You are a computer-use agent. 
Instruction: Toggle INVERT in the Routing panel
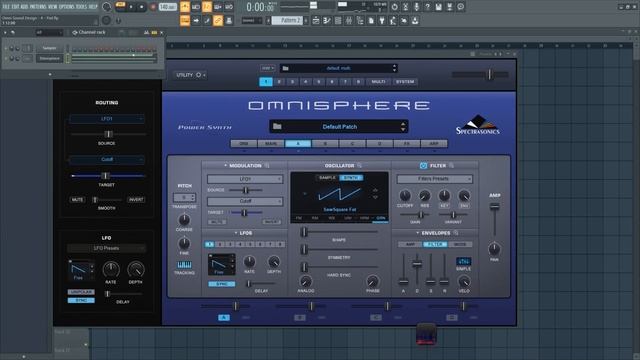tap(136, 200)
